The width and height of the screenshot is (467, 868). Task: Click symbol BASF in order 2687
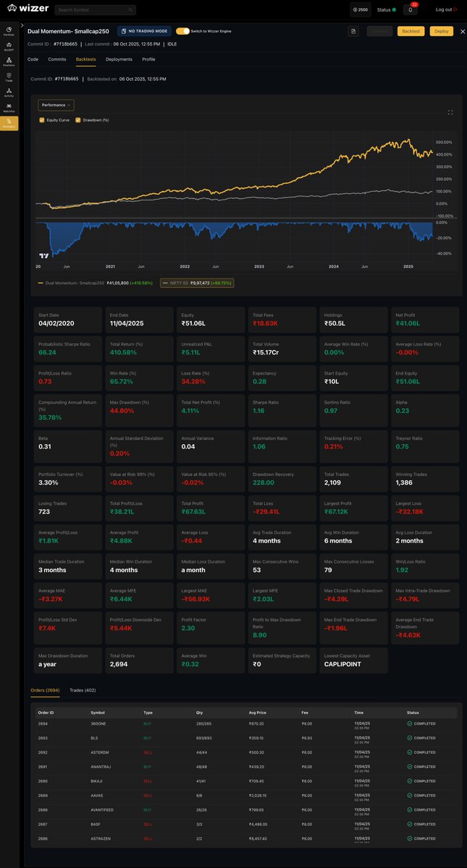(x=96, y=824)
